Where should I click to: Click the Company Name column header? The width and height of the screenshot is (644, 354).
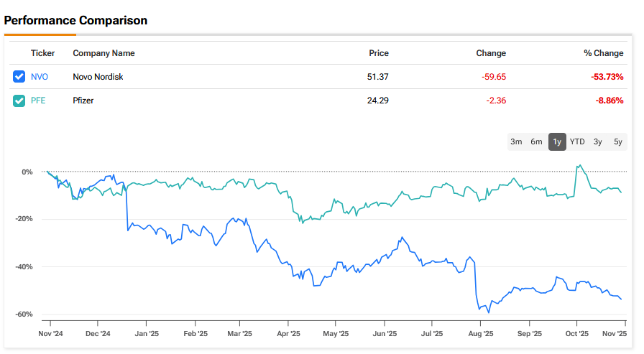click(103, 53)
